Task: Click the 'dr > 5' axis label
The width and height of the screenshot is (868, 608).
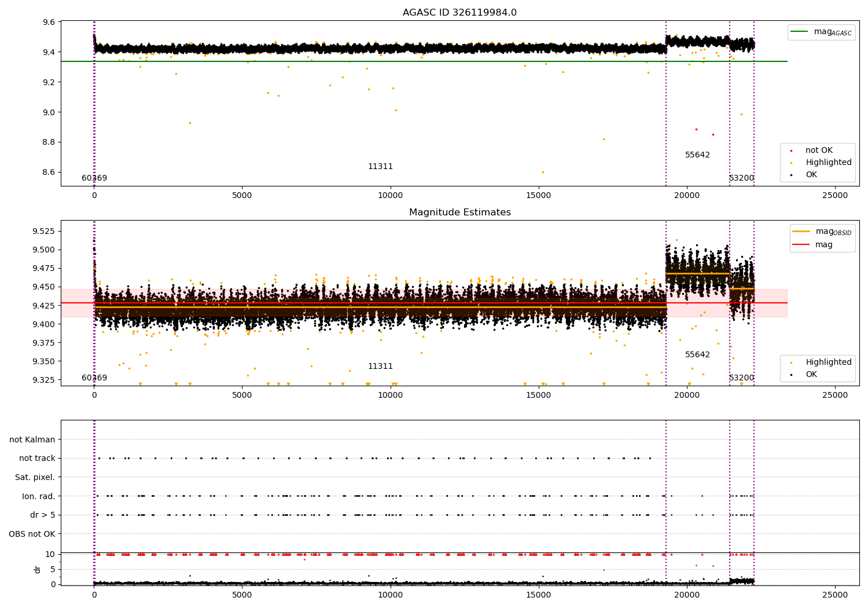Action: [43, 515]
